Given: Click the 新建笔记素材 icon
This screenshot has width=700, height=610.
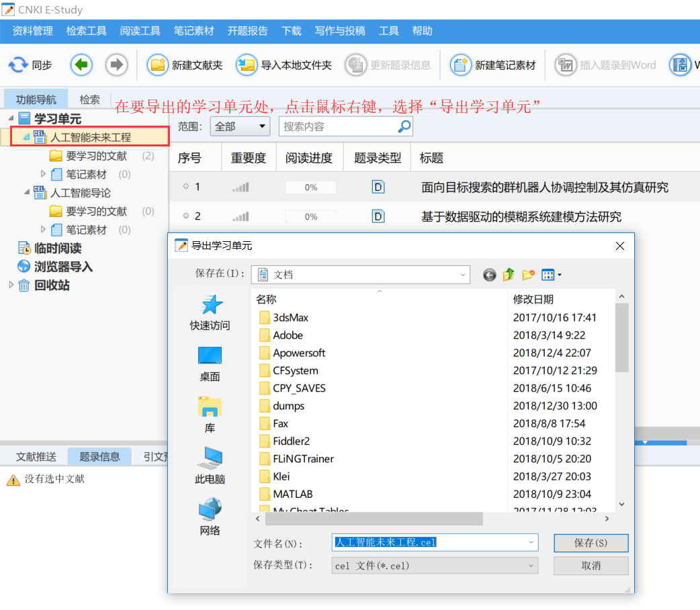Looking at the screenshot, I should 461,64.
